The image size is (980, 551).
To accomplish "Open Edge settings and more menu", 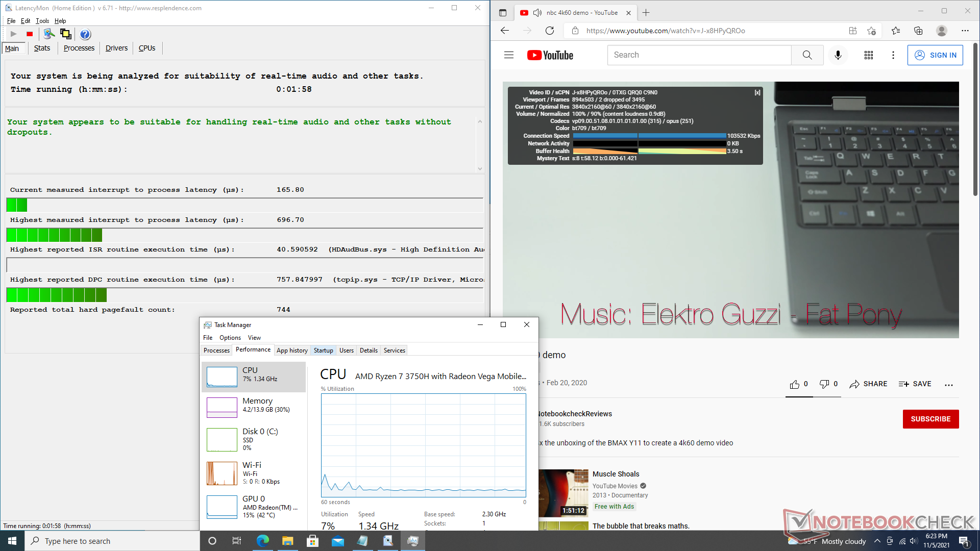I will coord(965,31).
